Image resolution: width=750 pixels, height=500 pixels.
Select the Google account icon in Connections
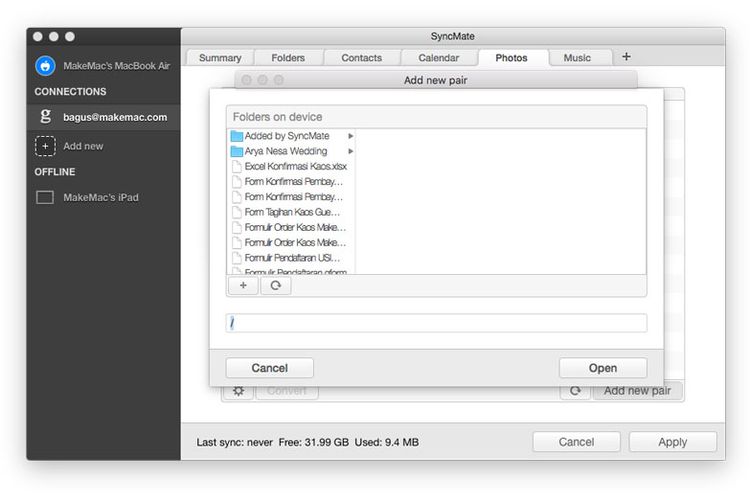pos(45,116)
